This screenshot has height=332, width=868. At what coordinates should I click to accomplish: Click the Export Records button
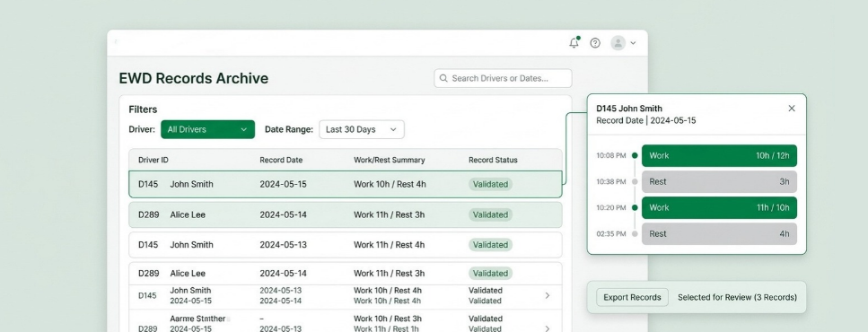click(x=632, y=297)
